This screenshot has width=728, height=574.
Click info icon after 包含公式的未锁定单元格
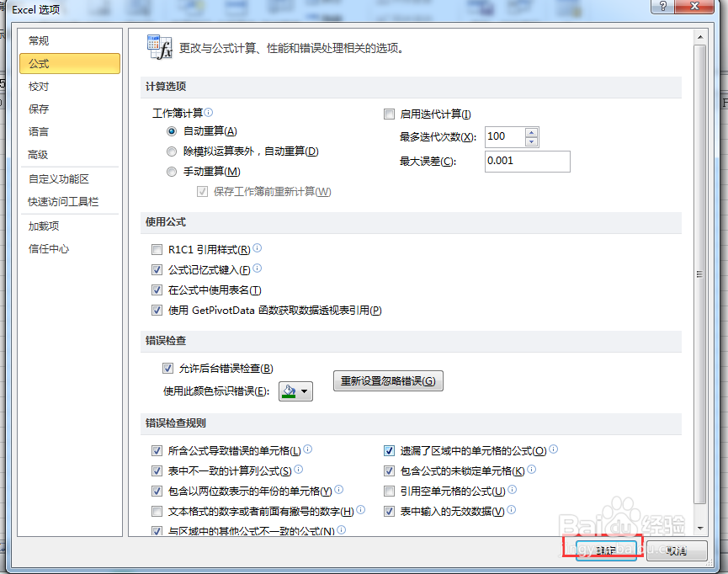(x=532, y=469)
